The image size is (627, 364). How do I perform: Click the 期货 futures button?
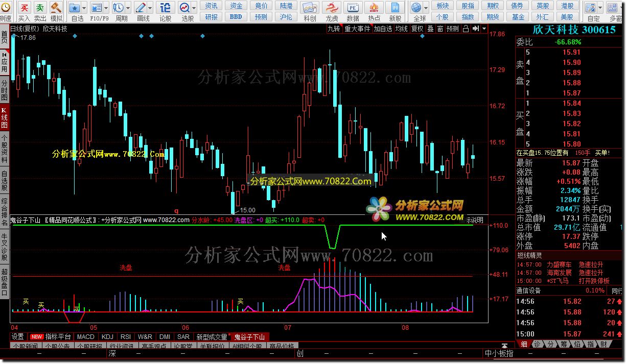point(493,17)
